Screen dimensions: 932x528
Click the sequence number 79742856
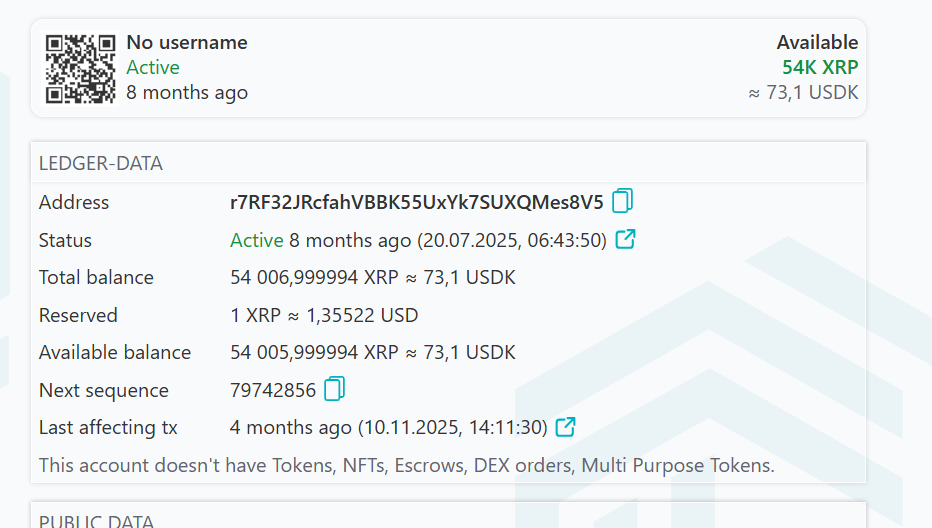[273, 390]
